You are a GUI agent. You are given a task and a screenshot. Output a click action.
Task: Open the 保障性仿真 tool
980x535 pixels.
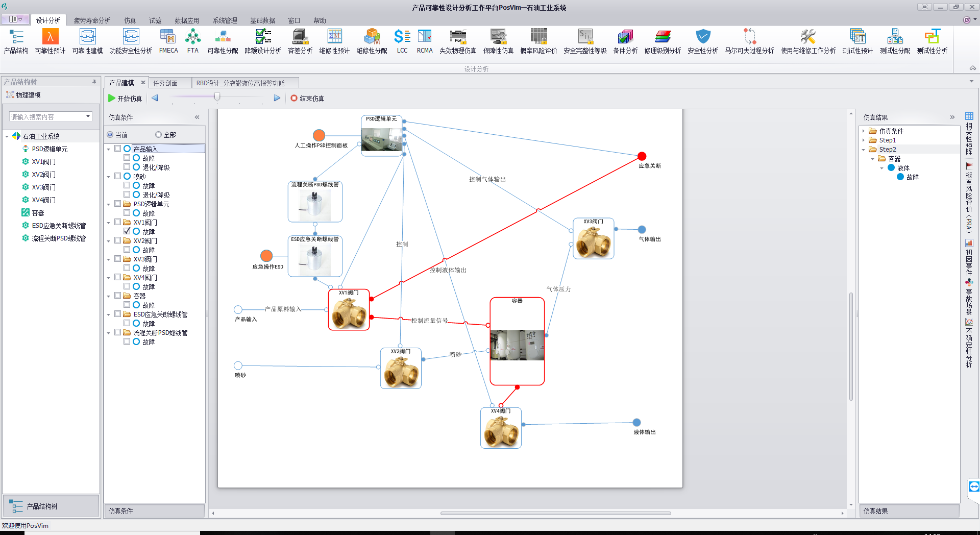[x=498, y=41]
